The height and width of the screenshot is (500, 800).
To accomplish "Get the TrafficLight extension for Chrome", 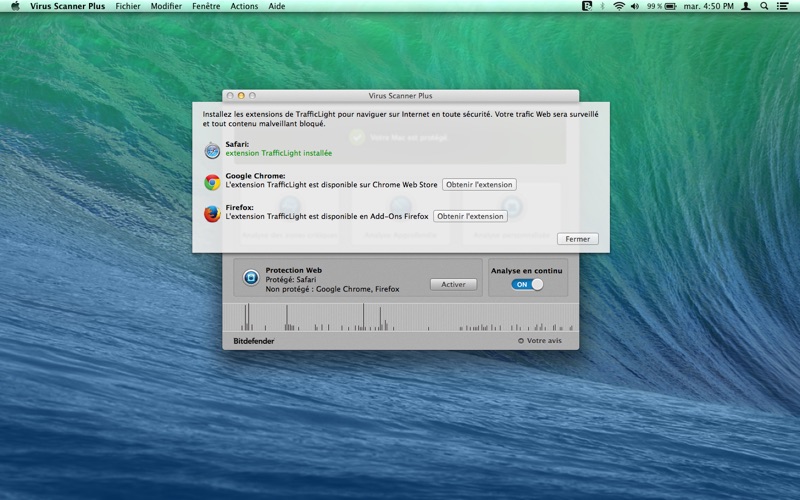I will pos(479,185).
